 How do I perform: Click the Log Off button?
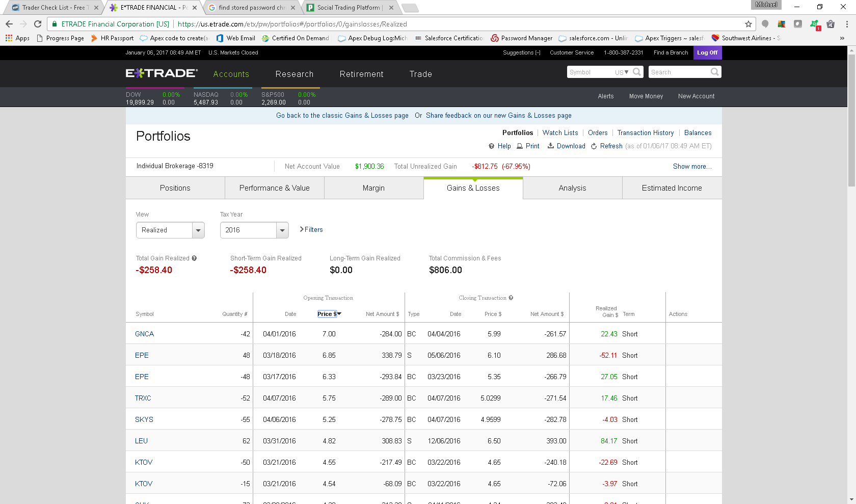(x=707, y=53)
